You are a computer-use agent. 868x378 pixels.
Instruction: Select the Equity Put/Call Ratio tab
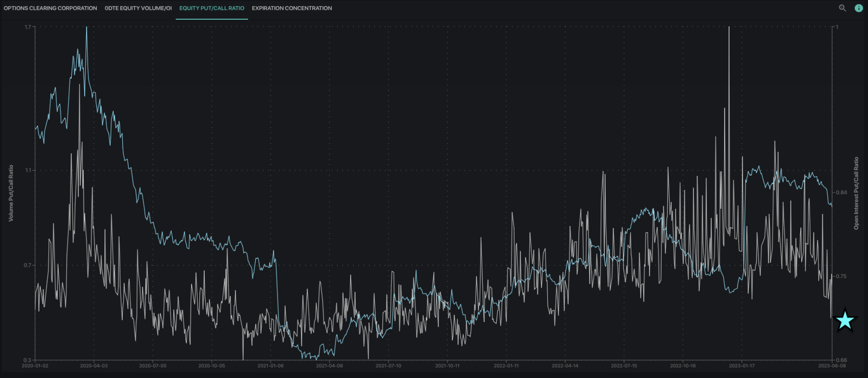click(x=212, y=8)
